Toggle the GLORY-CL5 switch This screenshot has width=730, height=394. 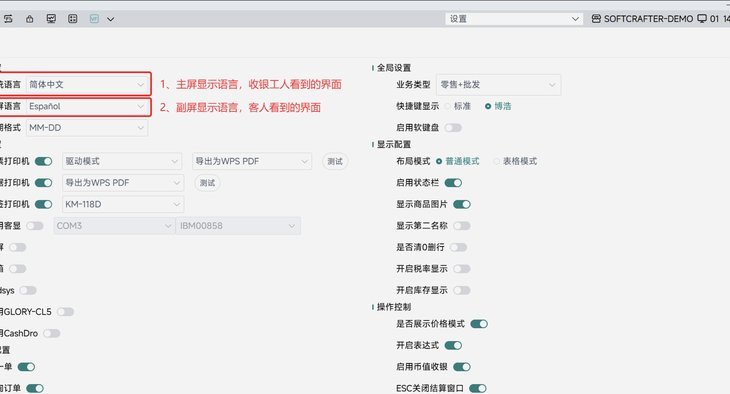coord(65,312)
